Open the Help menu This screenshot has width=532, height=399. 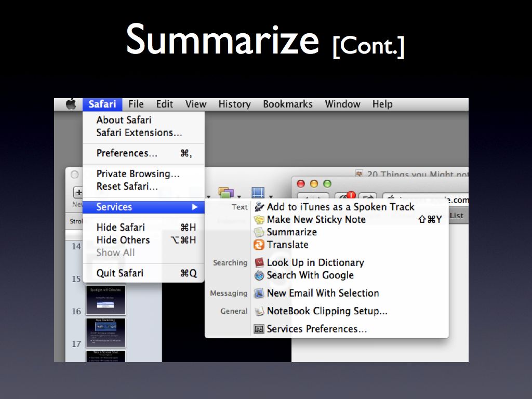click(382, 104)
